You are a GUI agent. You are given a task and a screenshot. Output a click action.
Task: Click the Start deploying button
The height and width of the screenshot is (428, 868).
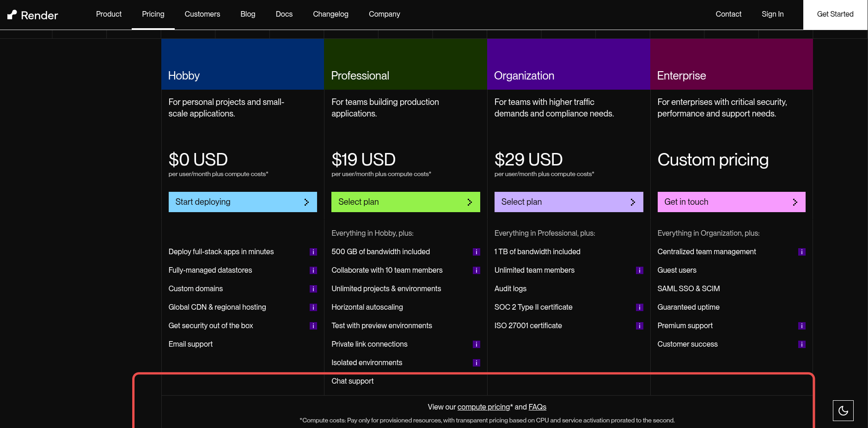[x=243, y=202]
